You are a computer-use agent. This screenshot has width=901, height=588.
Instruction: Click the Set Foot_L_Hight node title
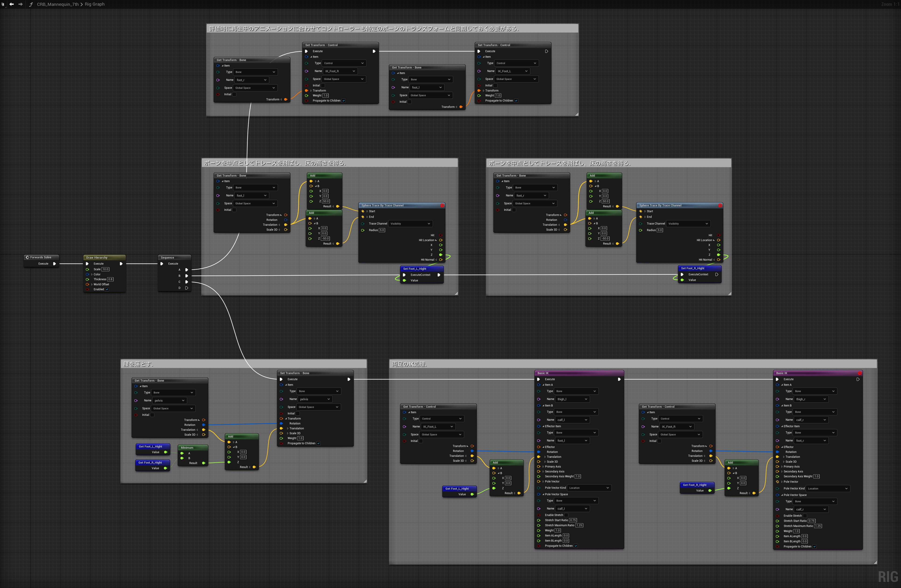point(414,269)
